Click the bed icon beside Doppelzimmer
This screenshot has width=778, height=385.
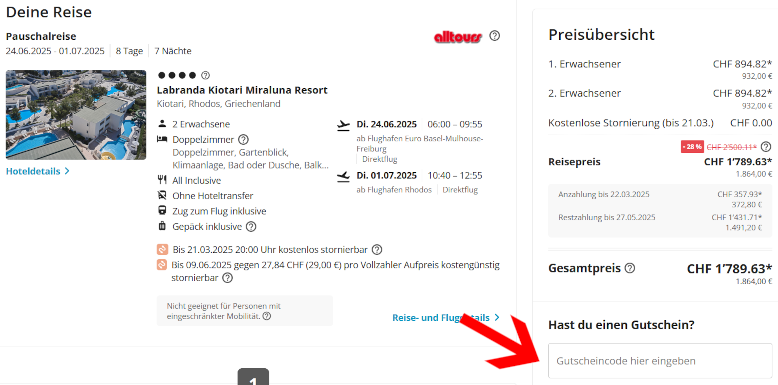[162, 139]
